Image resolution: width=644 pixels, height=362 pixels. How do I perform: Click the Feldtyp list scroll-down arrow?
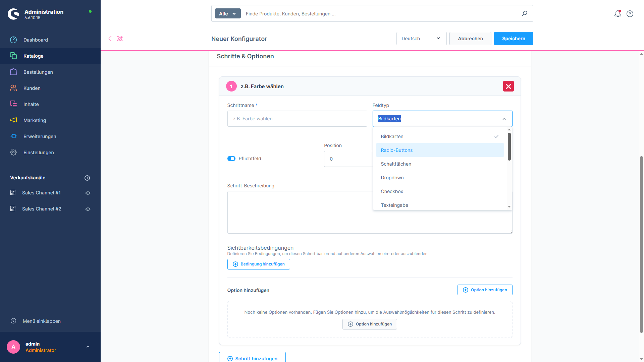pos(509,207)
